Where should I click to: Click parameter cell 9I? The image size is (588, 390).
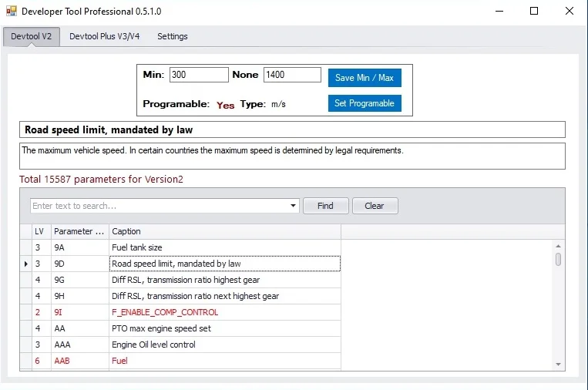coord(80,312)
